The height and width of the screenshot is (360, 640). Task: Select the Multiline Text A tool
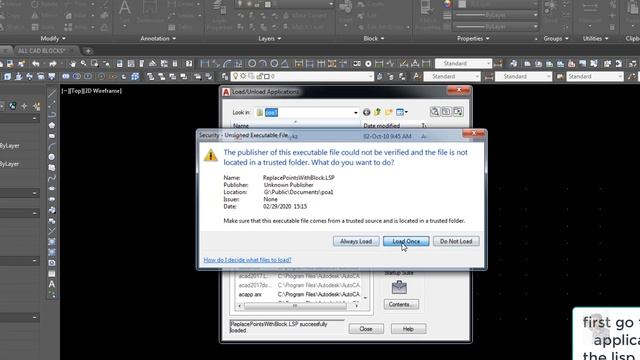point(52,284)
